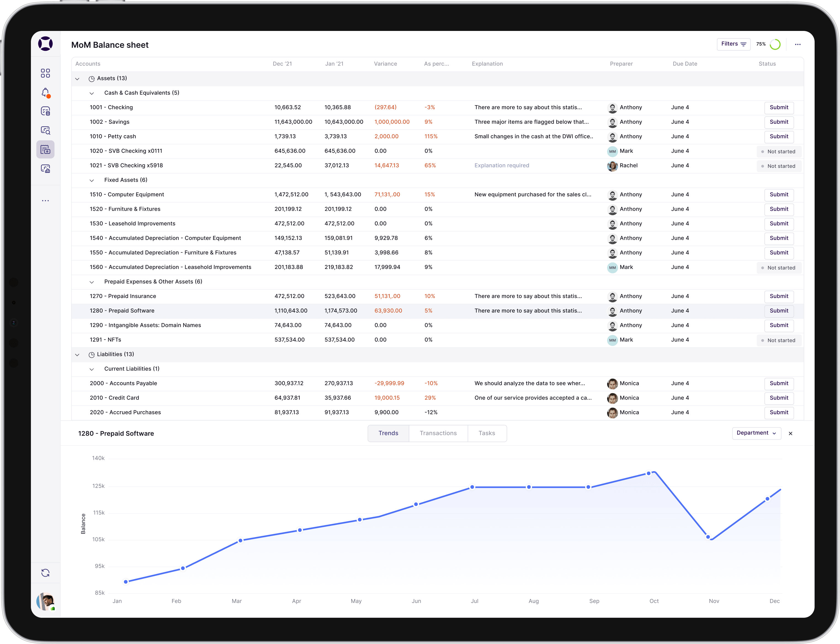Click the sync refresh icon in sidebar
The image size is (840, 644).
pyautogui.click(x=45, y=573)
